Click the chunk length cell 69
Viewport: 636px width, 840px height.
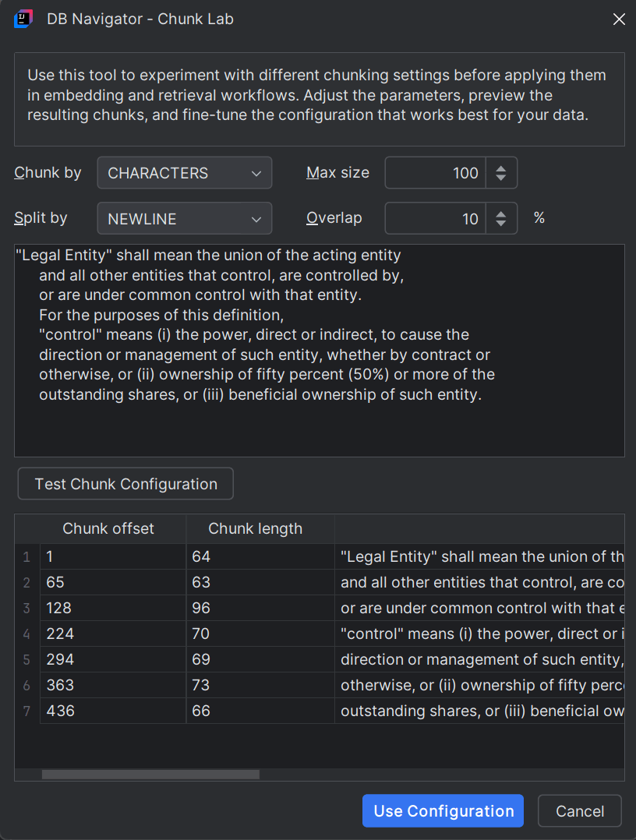[x=260, y=659]
